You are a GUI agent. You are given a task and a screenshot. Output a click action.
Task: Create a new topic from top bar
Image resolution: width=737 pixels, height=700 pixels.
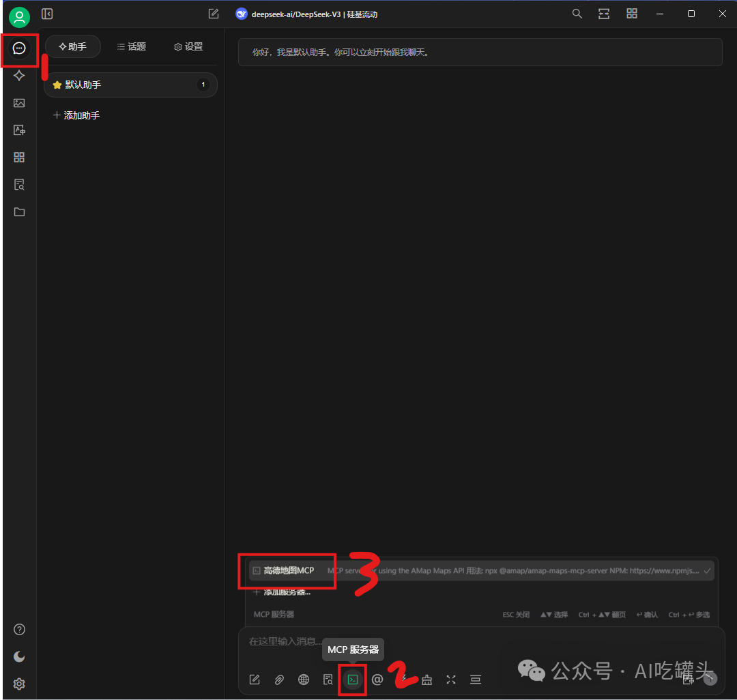tap(214, 14)
